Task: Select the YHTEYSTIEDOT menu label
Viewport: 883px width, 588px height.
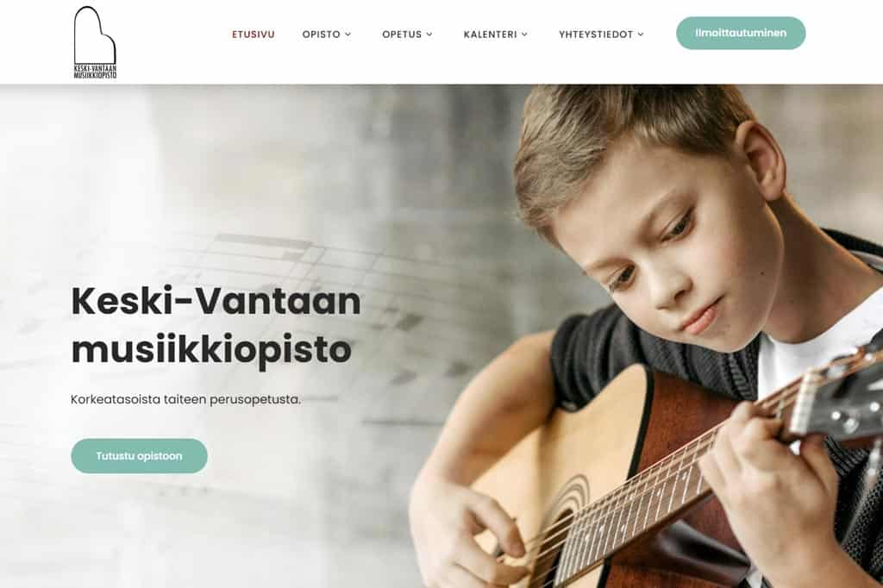Action: click(596, 34)
